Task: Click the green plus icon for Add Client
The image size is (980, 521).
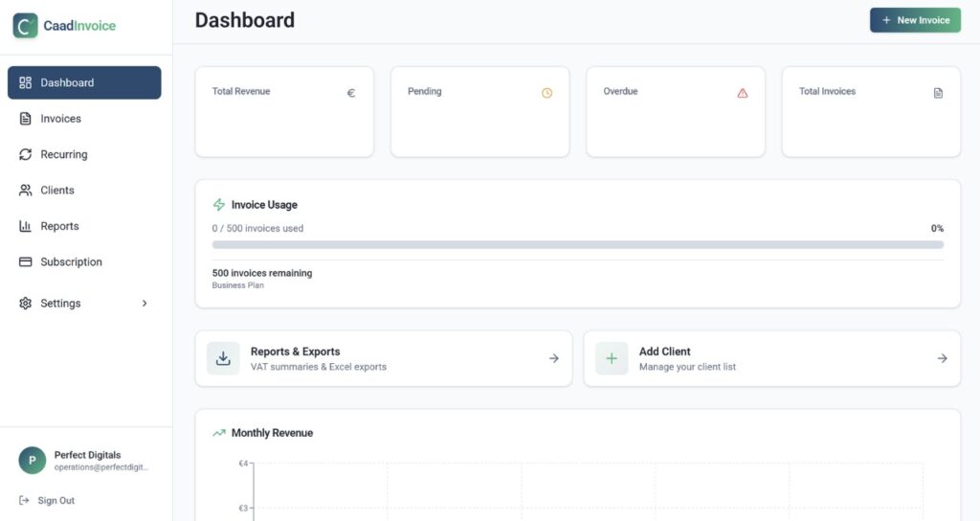Action: pyautogui.click(x=612, y=358)
